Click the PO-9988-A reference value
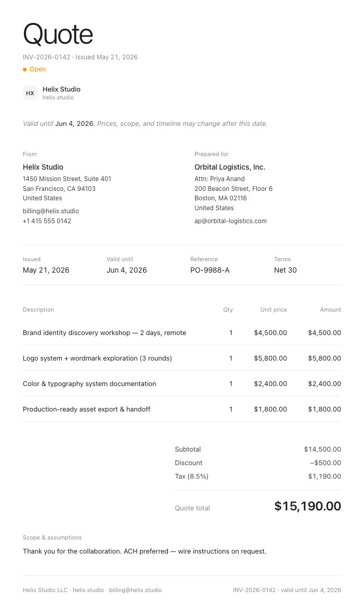Viewport: 364px width, 616px height. (210, 271)
